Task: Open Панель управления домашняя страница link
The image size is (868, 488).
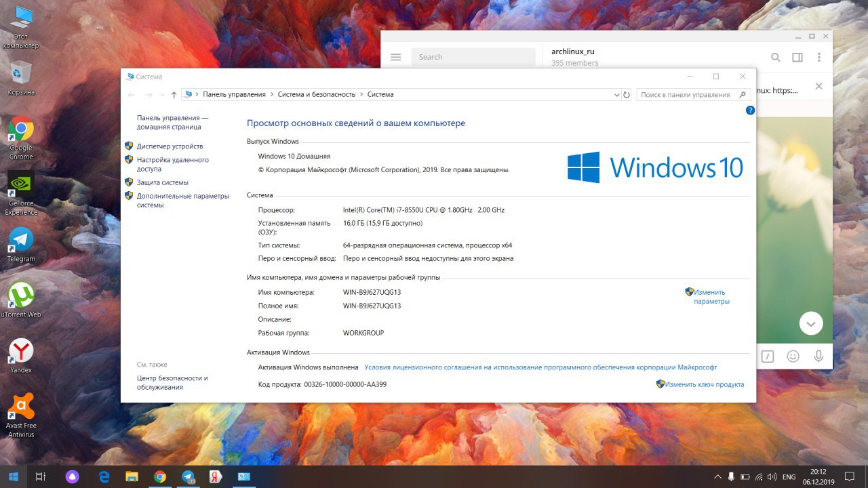Action: coord(172,122)
